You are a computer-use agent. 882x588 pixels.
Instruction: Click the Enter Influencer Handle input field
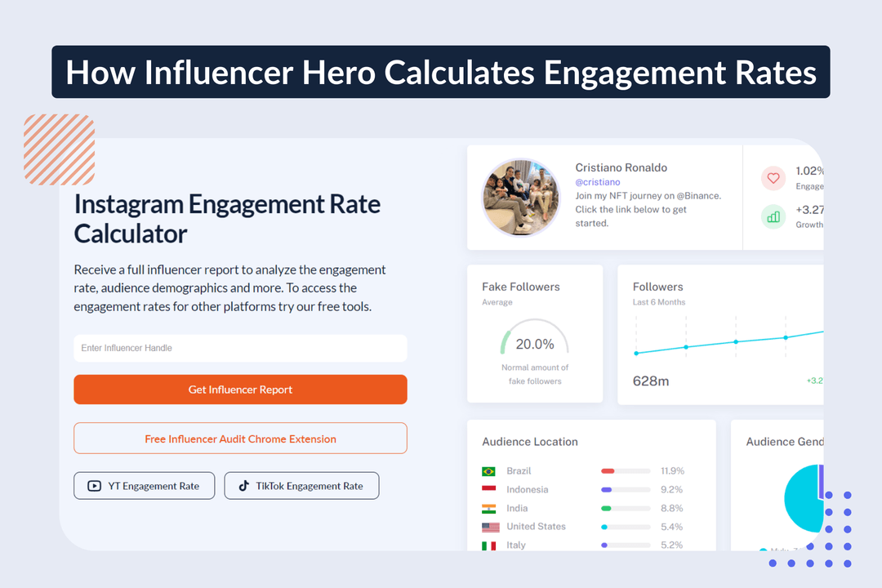pos(240,348)
